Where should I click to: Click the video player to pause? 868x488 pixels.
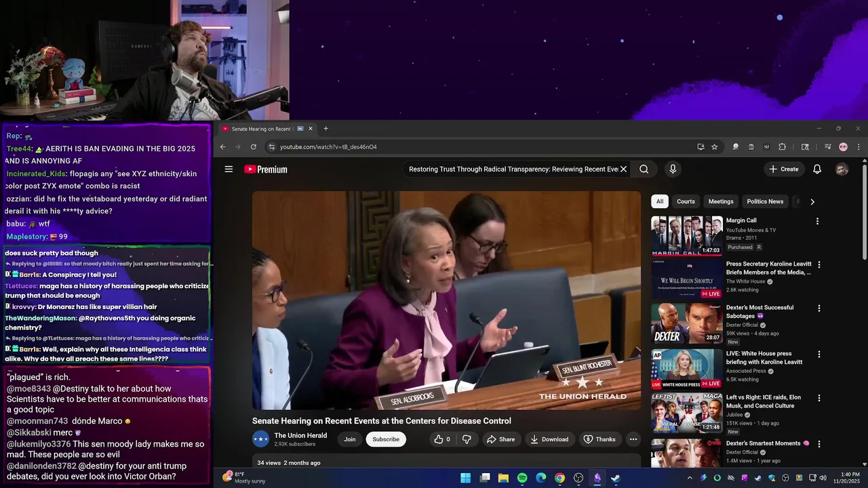(446, 300)
